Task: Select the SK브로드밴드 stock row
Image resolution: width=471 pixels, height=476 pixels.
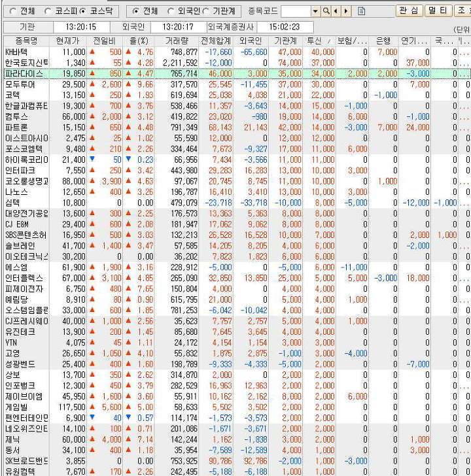Action: coord(237,461)
